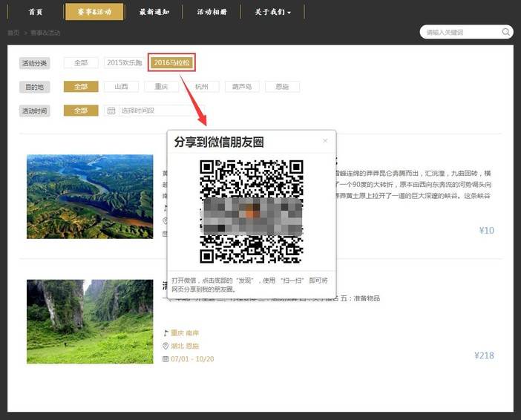Select the 2015欢乐跑 category filter

click(x=124, y=63)
